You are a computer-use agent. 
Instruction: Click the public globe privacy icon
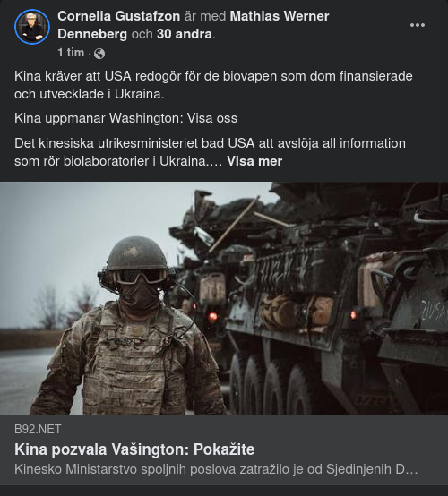point(99,54)
